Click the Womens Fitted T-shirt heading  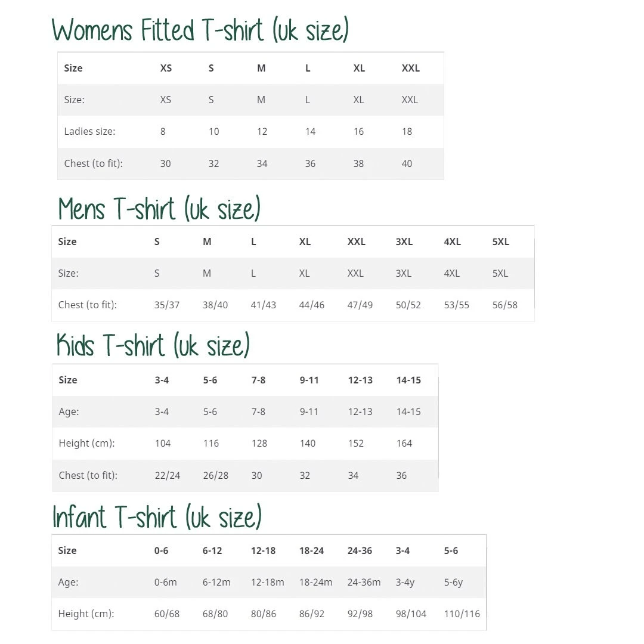[200, 30]
